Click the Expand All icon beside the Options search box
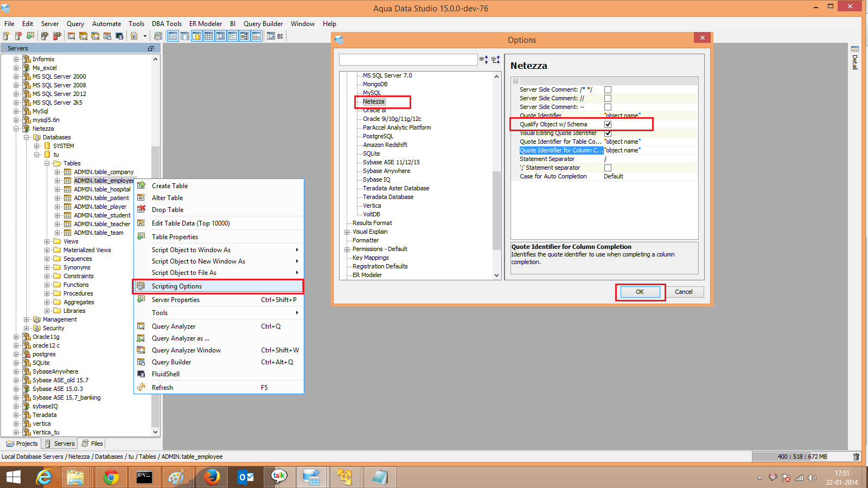868x488 pixels. point(483,60)
